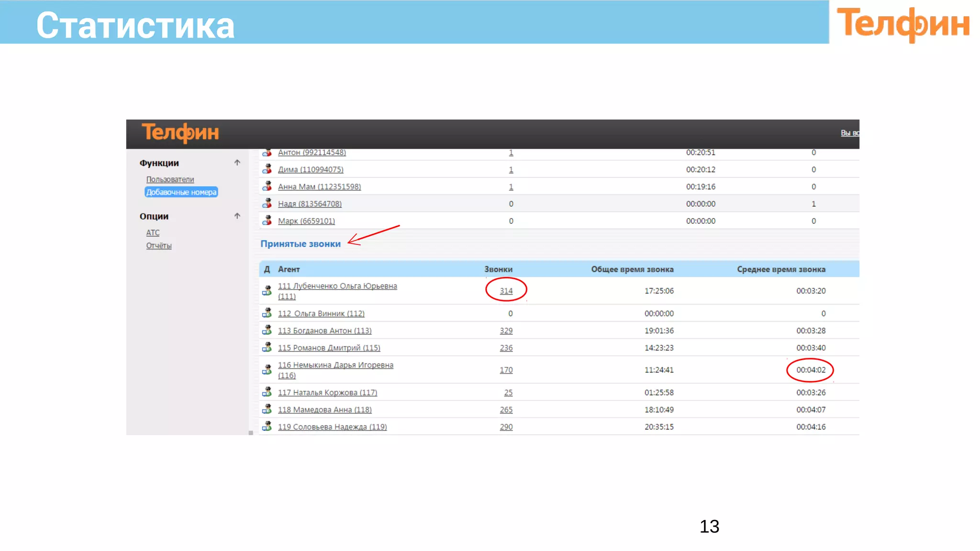Click user icon beside Дима (110994075)
The width and height of the screenshot is (980, 551).
[267, 169]
